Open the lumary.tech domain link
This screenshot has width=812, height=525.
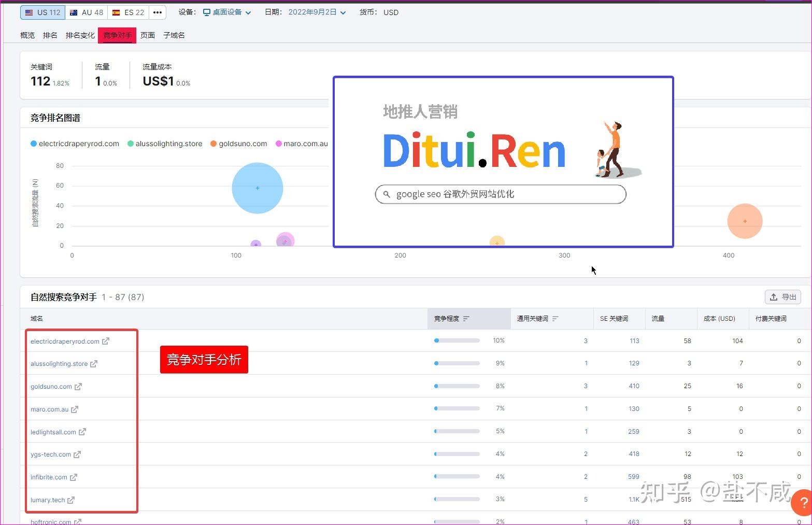pos(48,500)
